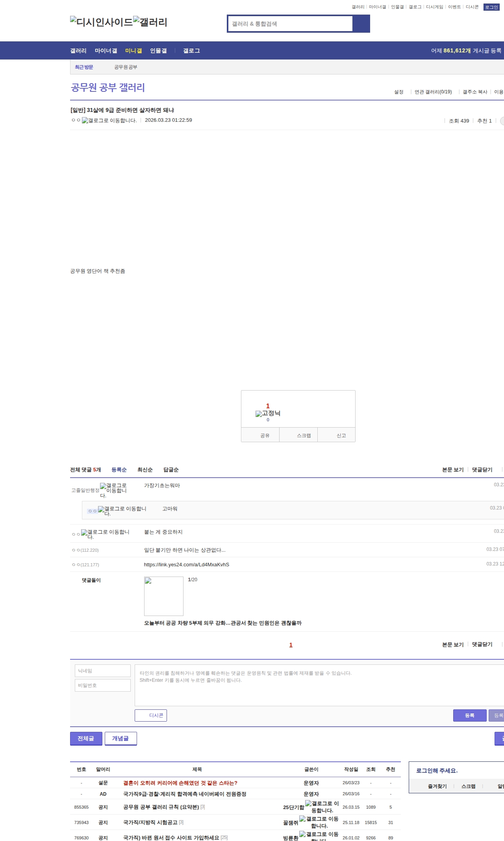Viewport: 504px width, 841px height.
Task: Sort comments by 최신순
Action: click(x=145, y=470)
